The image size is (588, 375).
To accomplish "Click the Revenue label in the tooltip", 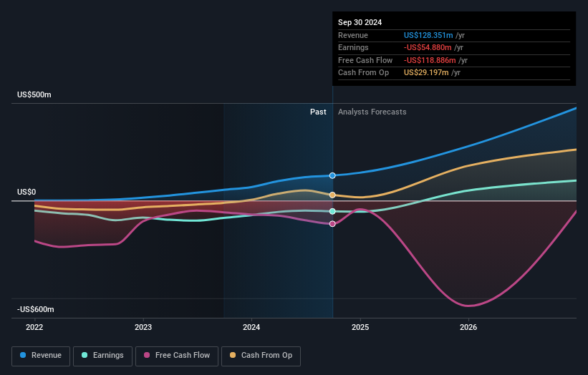I will (x=353, y=35).
